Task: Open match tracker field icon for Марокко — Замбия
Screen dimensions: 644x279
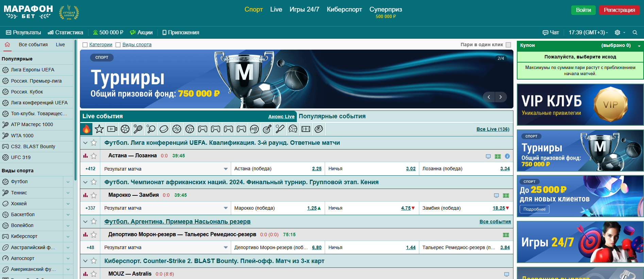Action: point(506,196)
